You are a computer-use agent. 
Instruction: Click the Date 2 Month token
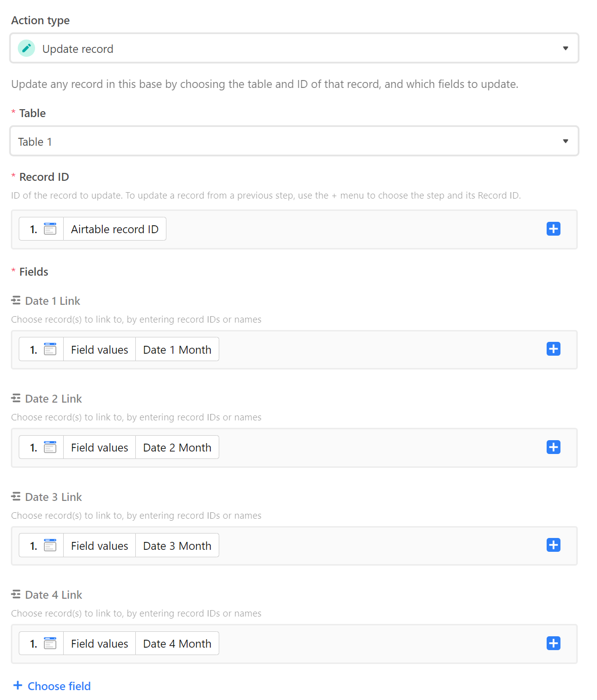coord(177,448)
